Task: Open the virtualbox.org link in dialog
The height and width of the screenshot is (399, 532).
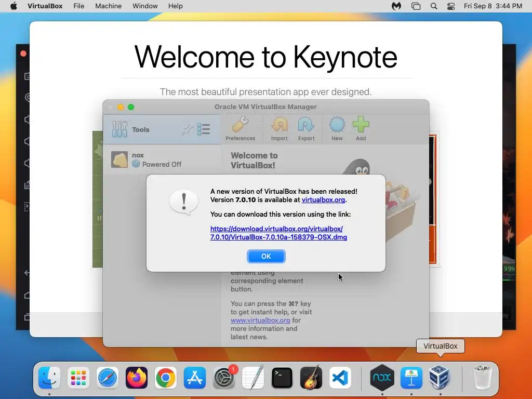Action: point(323,200)
